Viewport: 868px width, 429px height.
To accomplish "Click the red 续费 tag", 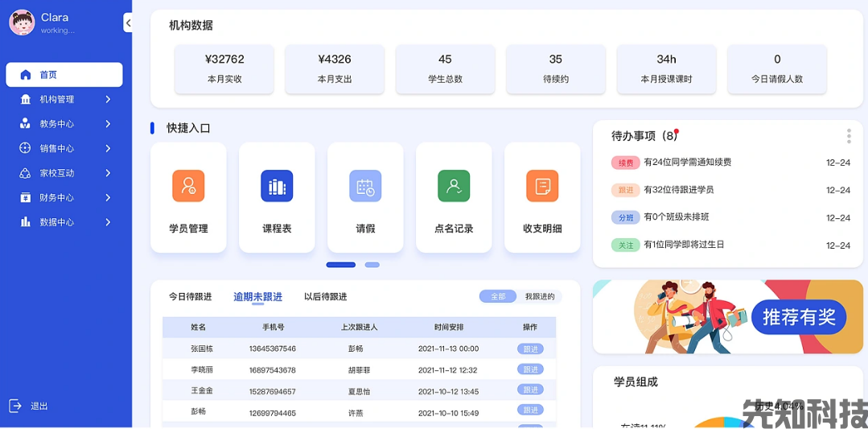I will point(626,163).
